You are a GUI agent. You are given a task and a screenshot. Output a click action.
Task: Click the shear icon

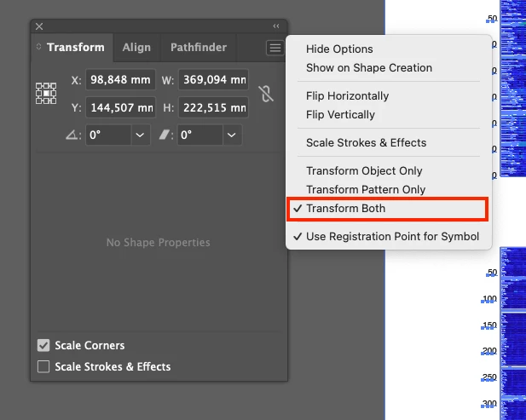[x=165, y=135]
